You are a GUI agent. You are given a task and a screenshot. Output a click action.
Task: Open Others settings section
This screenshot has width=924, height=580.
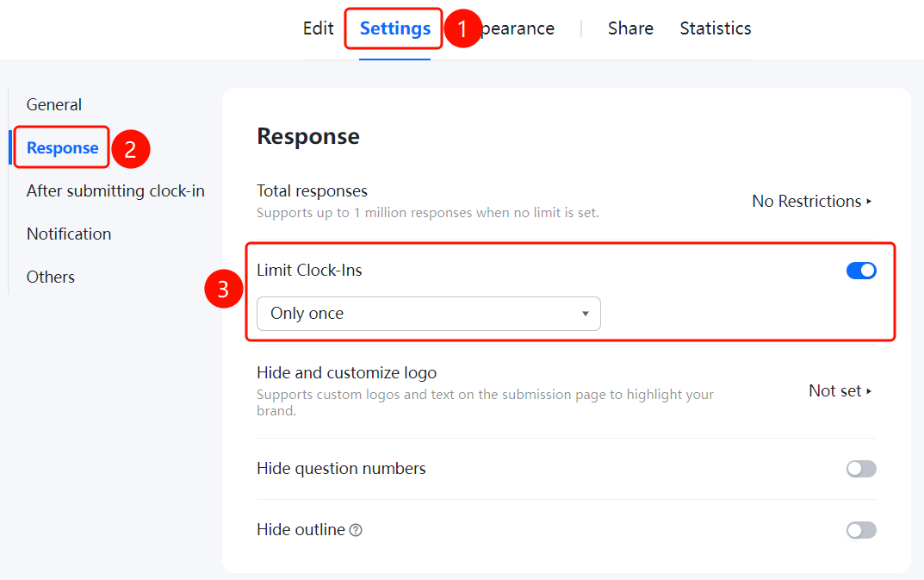pos(51,277)
